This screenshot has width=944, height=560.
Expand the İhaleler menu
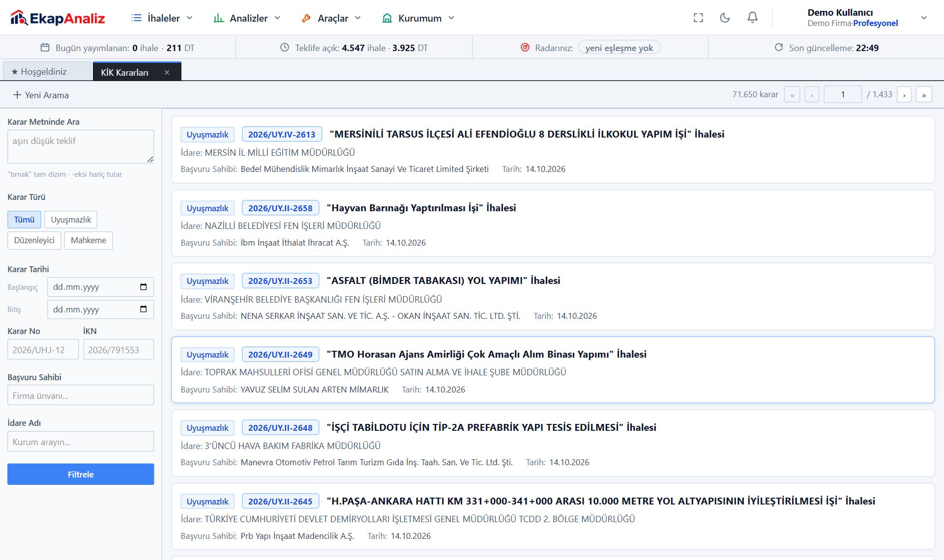click(x=162, y=18)
